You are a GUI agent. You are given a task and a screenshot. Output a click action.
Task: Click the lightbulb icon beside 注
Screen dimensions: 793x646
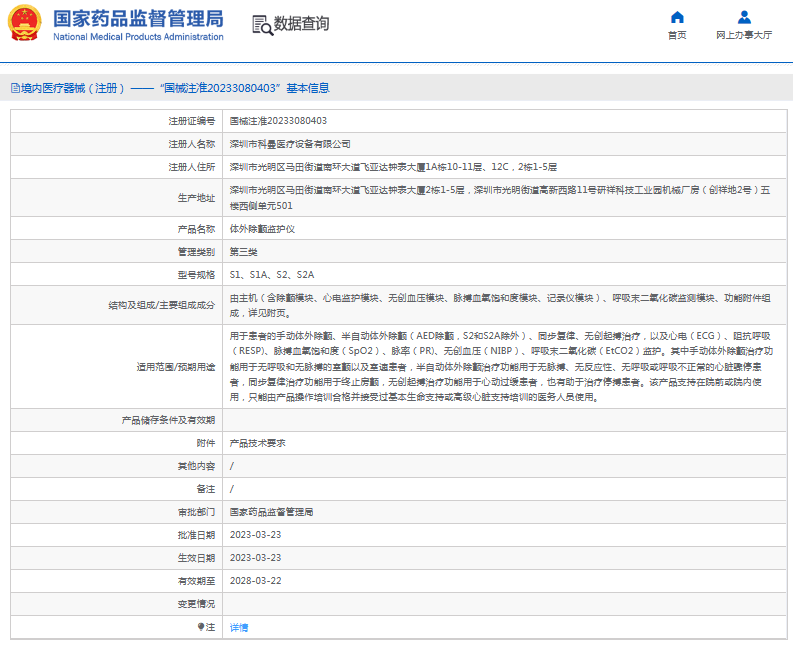point(201,627)
